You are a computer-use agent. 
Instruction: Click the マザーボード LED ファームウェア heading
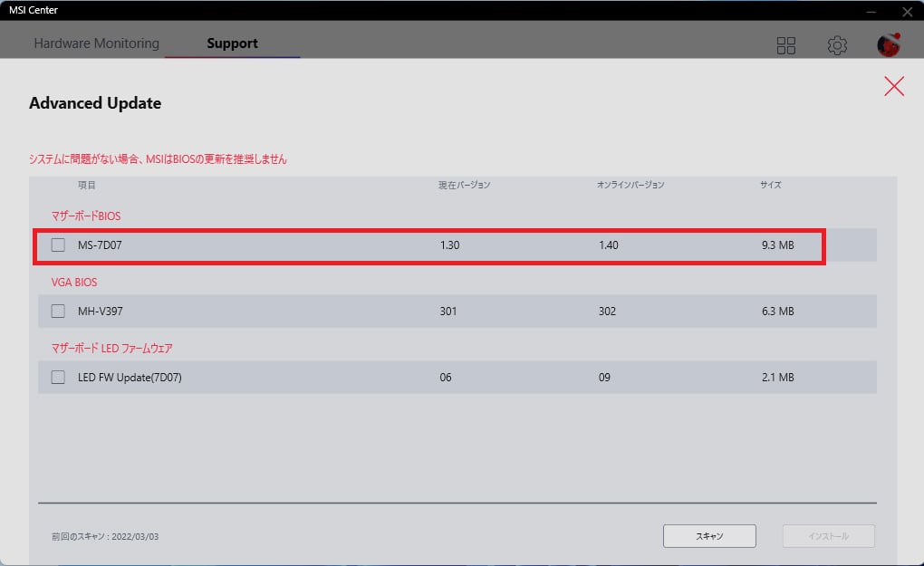click(112, 348)
